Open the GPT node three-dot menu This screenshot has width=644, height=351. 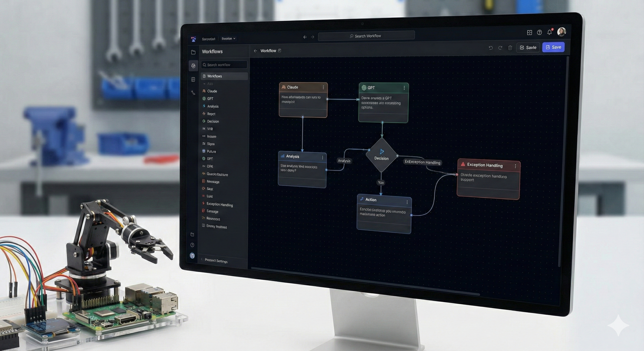pos(404,88)
